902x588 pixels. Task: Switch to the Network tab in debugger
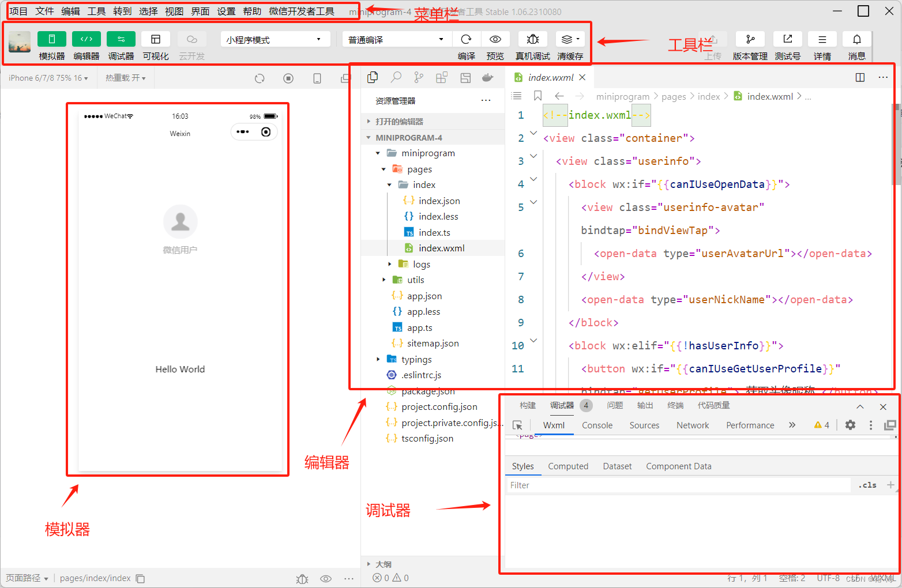pos(693,425)
